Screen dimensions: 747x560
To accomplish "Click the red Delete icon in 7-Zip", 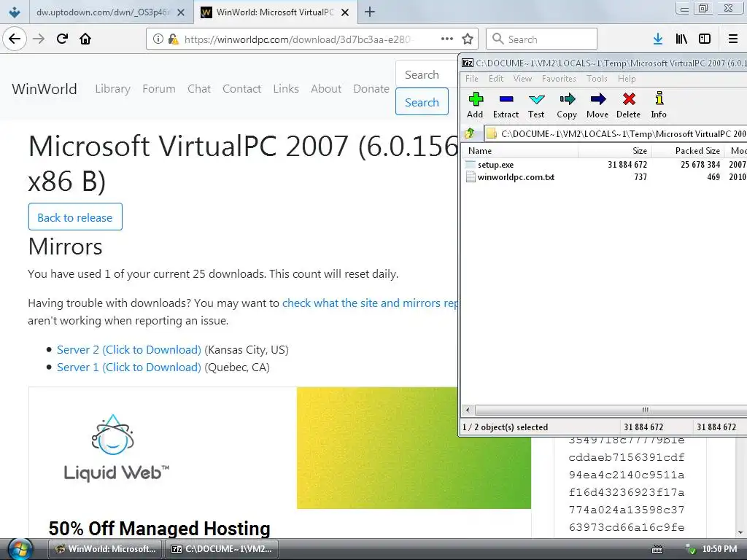I will click(628, 105).
